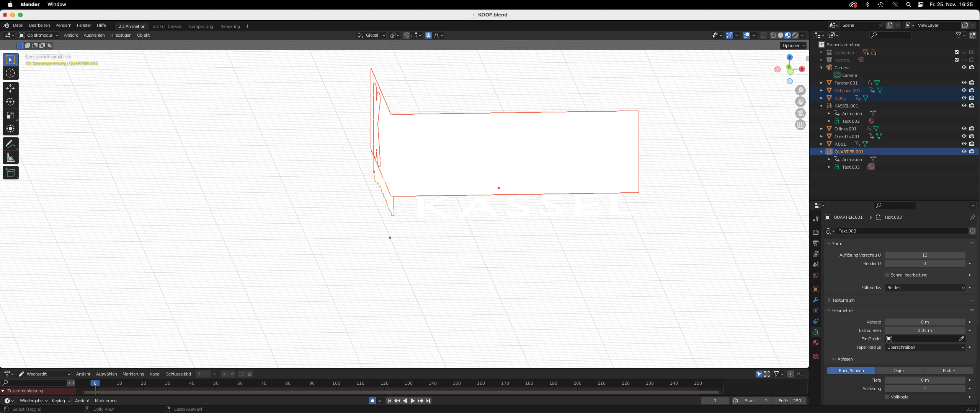Viewport: 980px width, 413px height.
Task: Click the Extrudieren 0.05 m field
Action: (924, 330)
